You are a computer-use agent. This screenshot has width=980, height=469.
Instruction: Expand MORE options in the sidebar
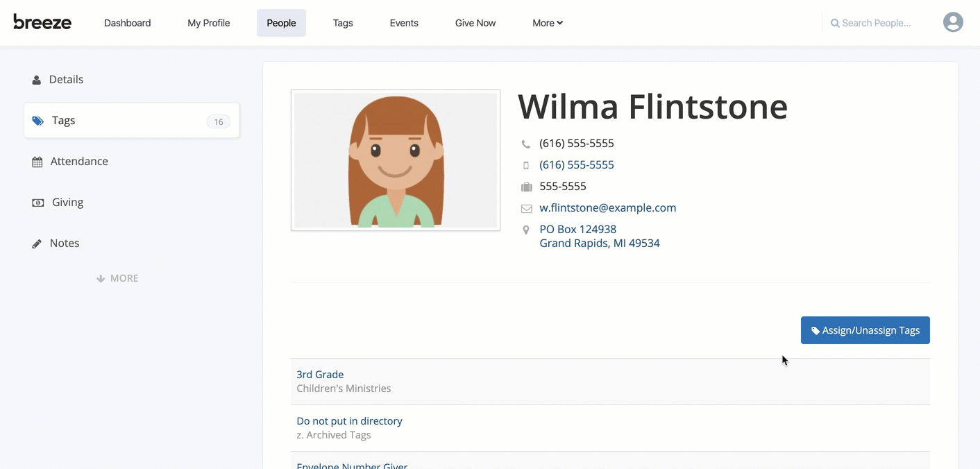click(x=117, y=278)
